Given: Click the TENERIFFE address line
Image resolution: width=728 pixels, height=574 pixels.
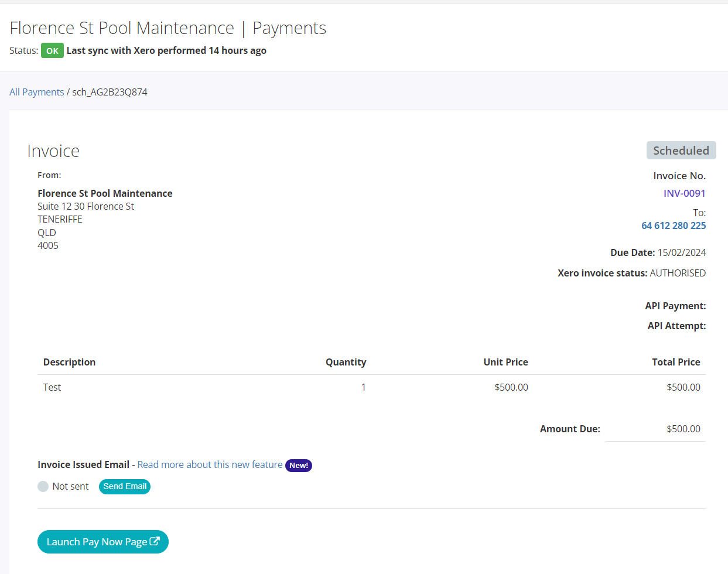Looking at the screenshot, I should click(x=60, y=219).
